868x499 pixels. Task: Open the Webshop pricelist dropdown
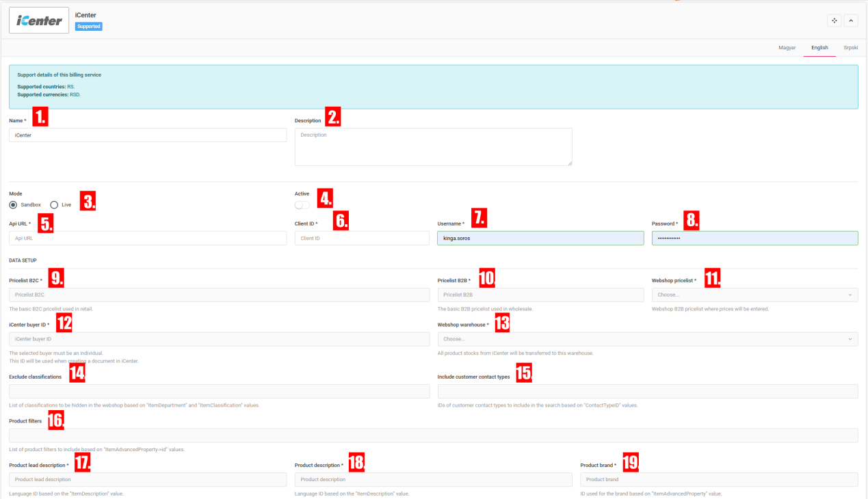coord(754,295)
